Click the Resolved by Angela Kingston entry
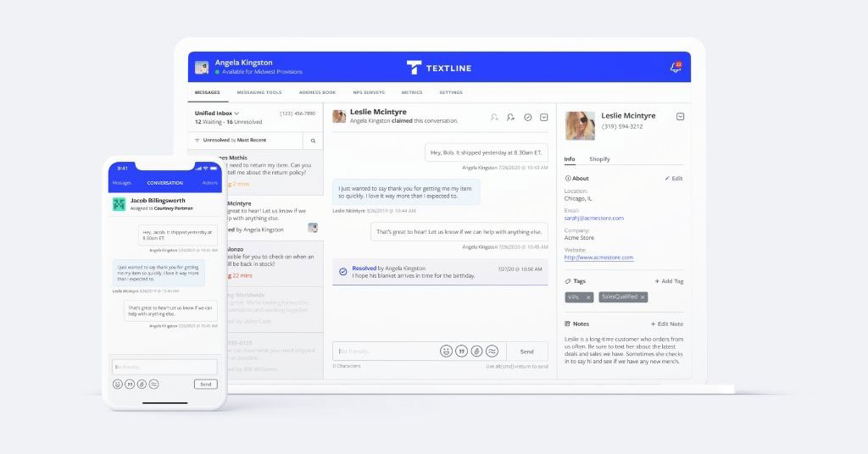This screenshot has height=454, width=868. pyautogui.click(x=440, y=272)
